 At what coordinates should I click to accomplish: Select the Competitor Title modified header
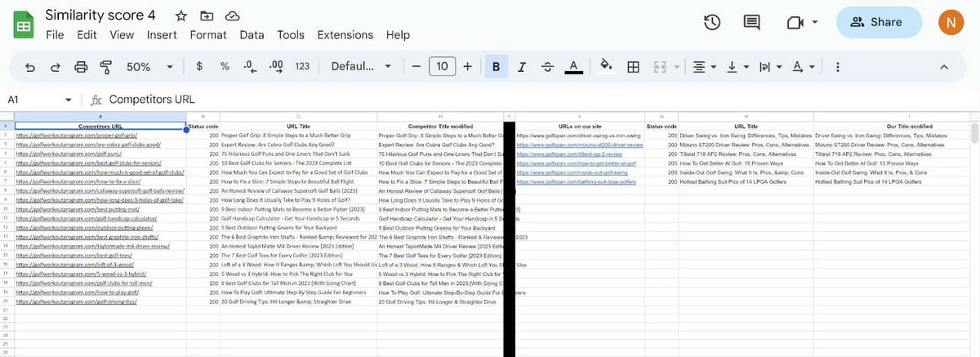441,127
